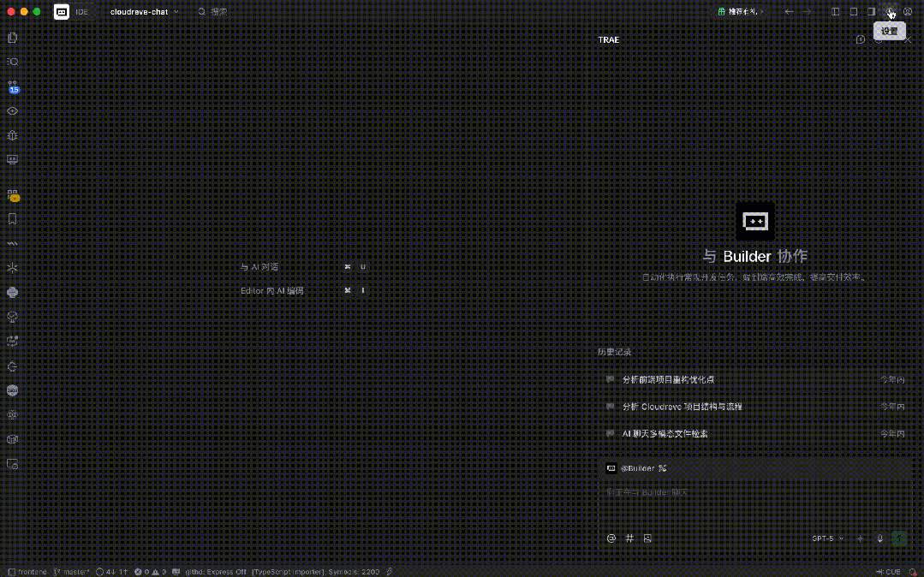Open the GPT-5 model selector dropdown
Image resolution: width=924 pixels, height=577 pixels.
[x=827, y=538]
